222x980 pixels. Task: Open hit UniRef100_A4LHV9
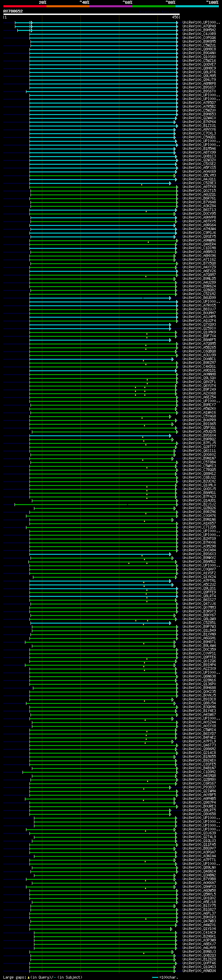[199, 948]
